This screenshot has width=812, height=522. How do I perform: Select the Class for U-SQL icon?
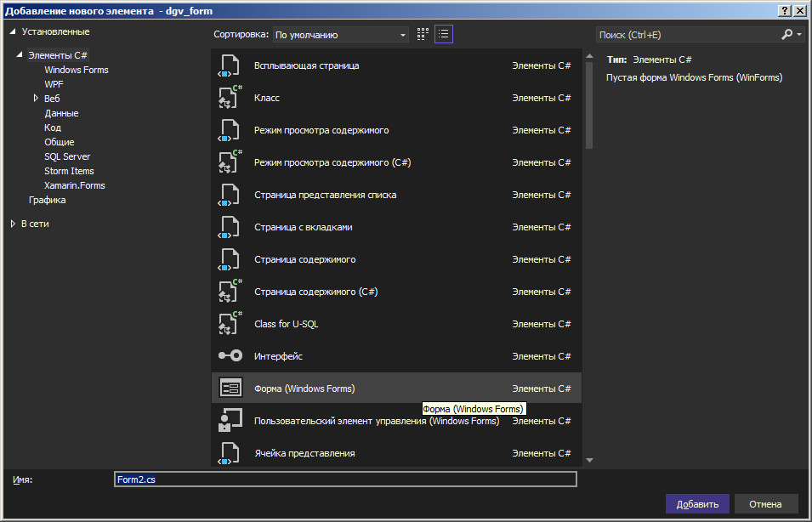230,324
